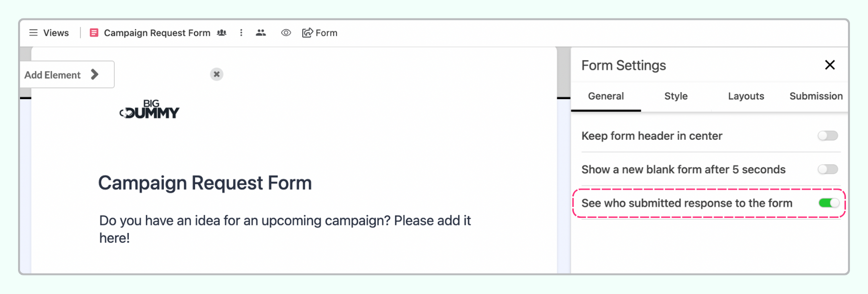Open the three-dot more options menu
The image size is (868, 294).
pyautogui.click(x=241, y=33)
